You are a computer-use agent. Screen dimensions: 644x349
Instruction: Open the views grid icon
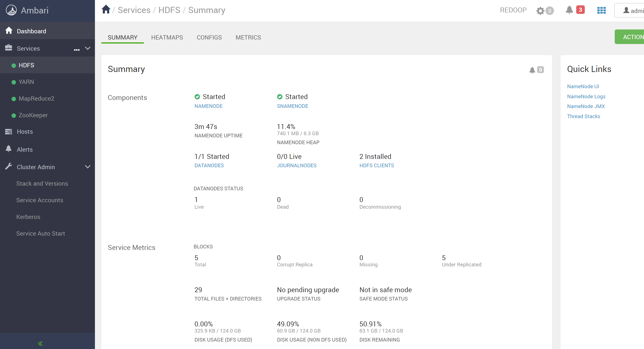pos(601,10)
